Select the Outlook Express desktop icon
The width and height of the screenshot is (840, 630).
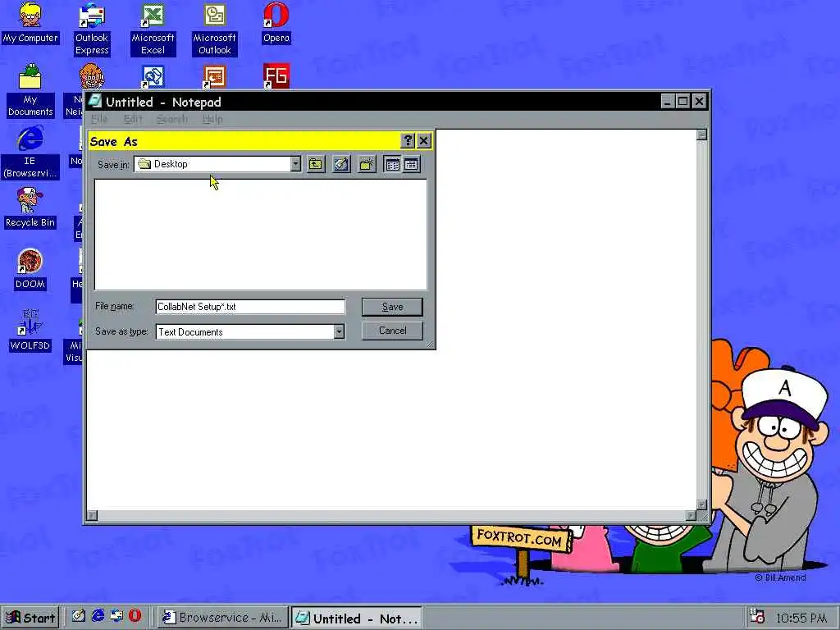pos(92,29)
